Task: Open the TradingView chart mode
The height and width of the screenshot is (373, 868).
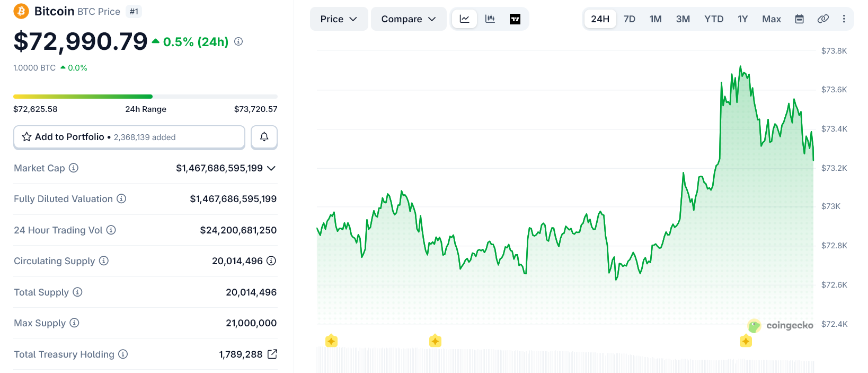Action: pyautogui.click(x=515, y=19)
